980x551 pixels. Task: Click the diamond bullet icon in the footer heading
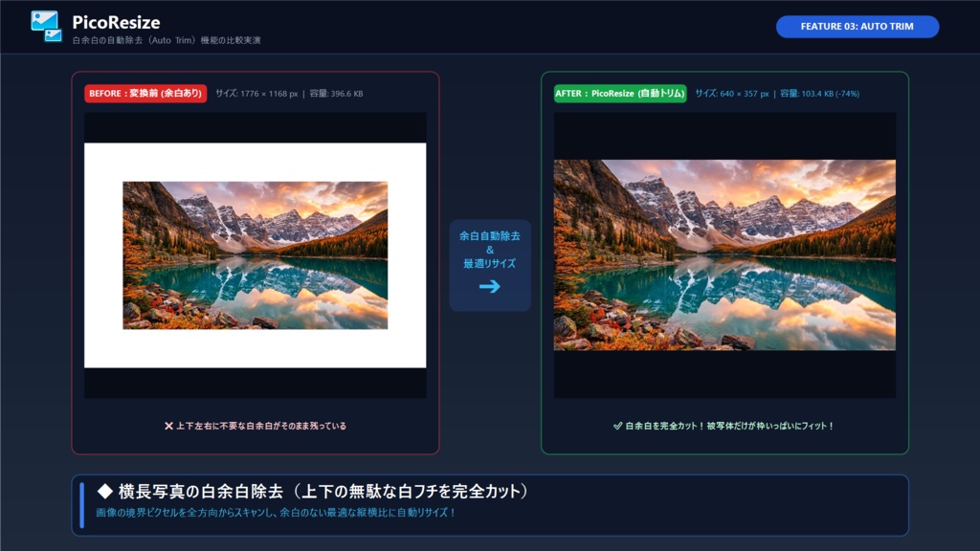(105, 491)
